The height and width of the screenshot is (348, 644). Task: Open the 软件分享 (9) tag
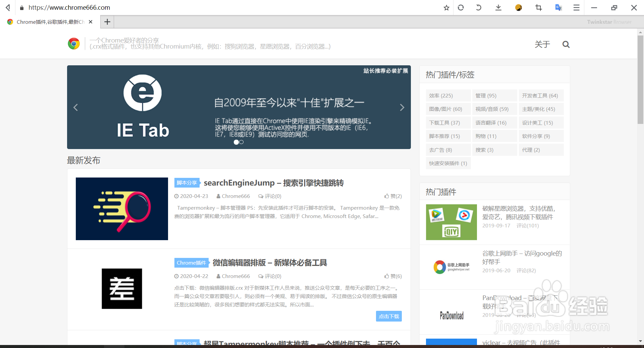point(541,136)
